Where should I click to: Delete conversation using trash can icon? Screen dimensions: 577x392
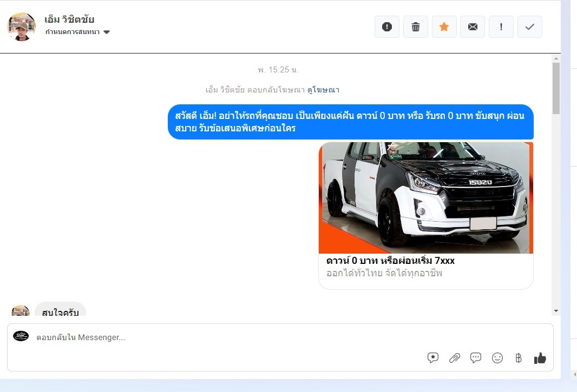416,27
